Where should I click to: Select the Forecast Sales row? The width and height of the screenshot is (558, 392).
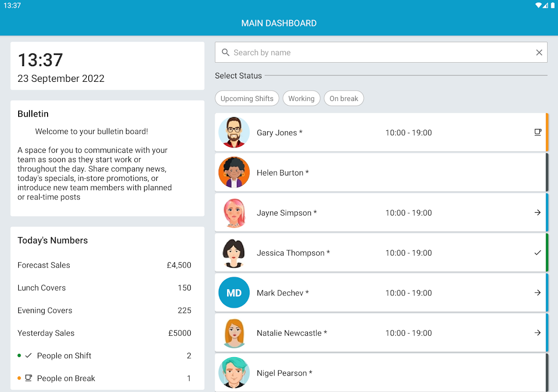coord(104,265)
